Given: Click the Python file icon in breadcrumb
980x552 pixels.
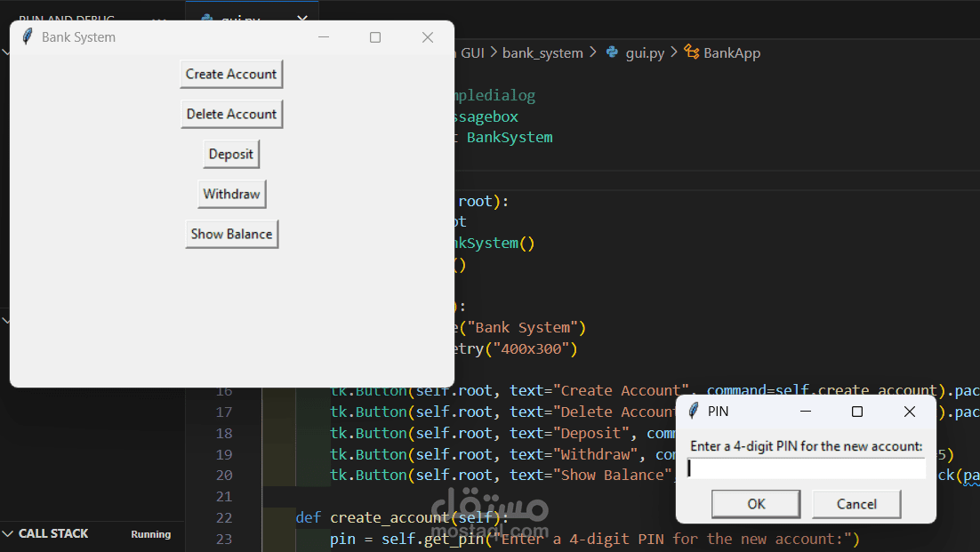Looking at the screenshot, I should click(x=612, y=52).
